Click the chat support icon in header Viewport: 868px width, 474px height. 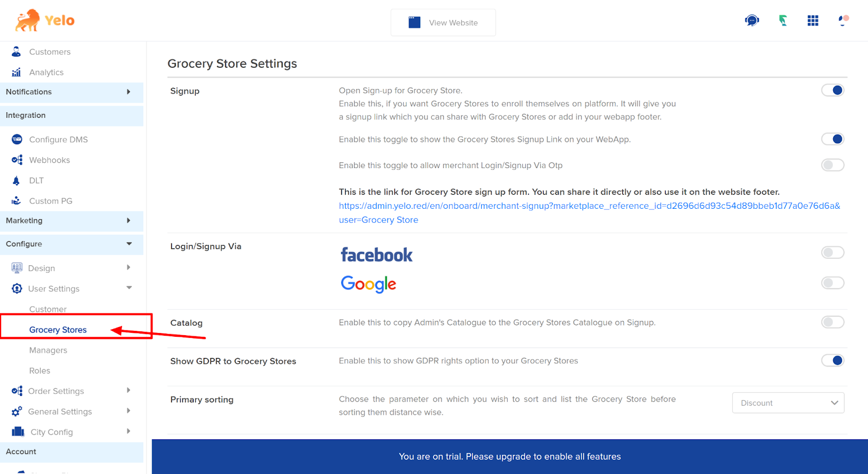click(x=752, y=21)
